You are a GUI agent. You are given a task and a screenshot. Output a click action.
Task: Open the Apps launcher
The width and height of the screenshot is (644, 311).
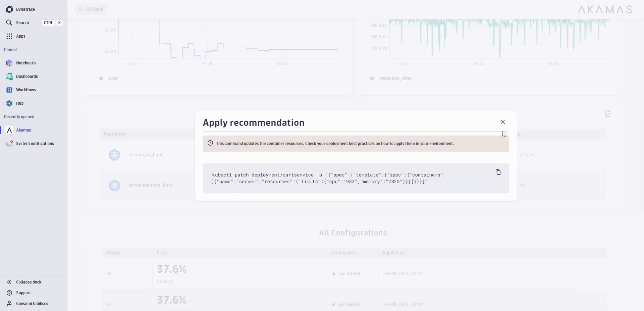pos(20,36)
